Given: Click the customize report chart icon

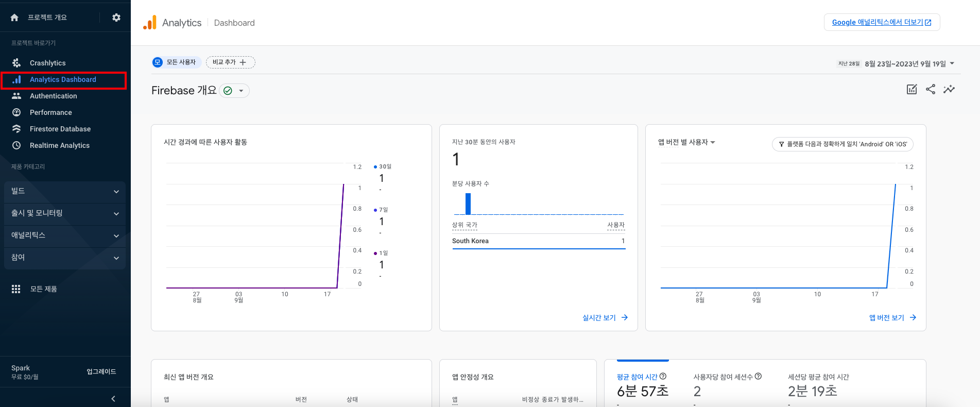Looking at the screenshot, I should point(912,89).
